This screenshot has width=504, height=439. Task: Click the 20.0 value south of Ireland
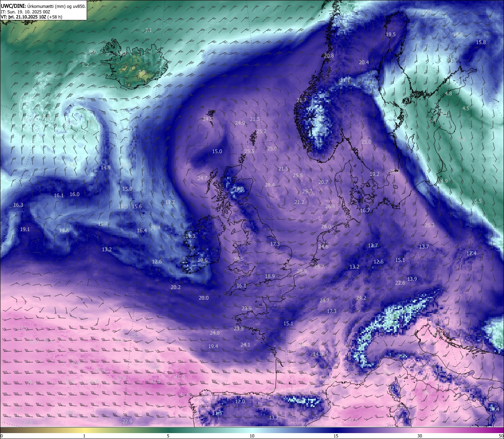pos(204,298)
